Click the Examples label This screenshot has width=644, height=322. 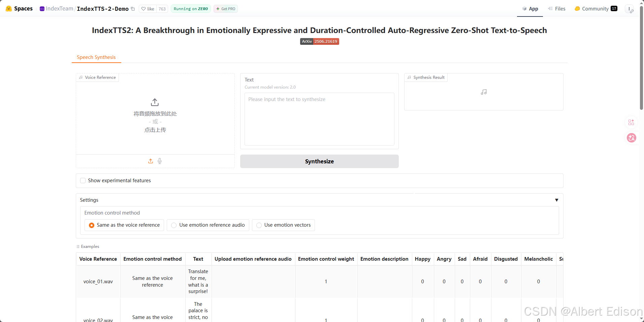tap(88, 247)
